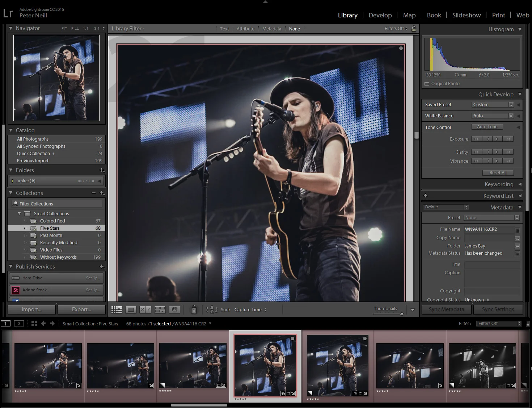This screenshot has width=532, height=408.
Task: Click the Auto Tone button
Action: (487, 127)
